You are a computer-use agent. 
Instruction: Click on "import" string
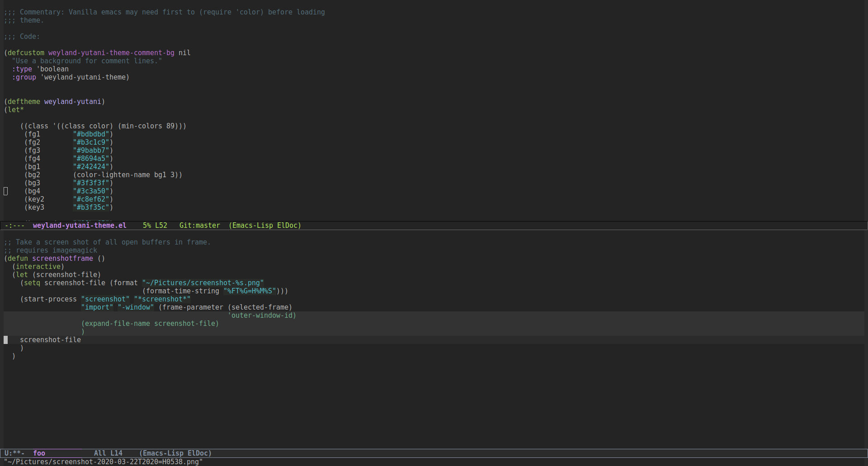pos(97,307)
